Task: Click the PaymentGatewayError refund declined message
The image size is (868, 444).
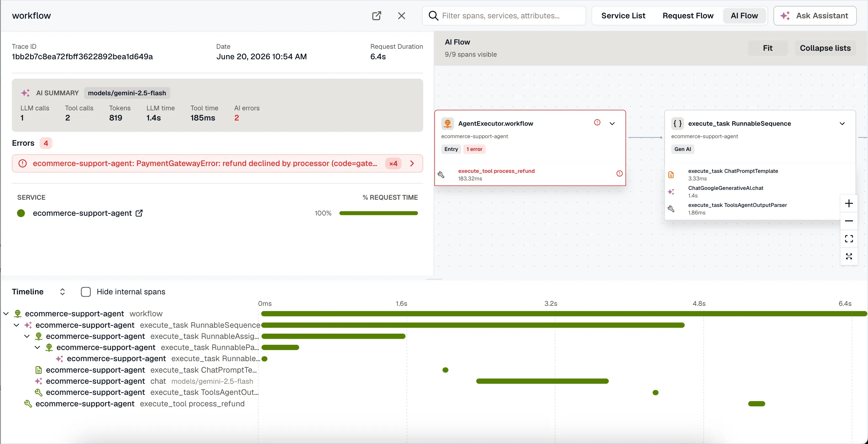Action: tap(205, 163)
